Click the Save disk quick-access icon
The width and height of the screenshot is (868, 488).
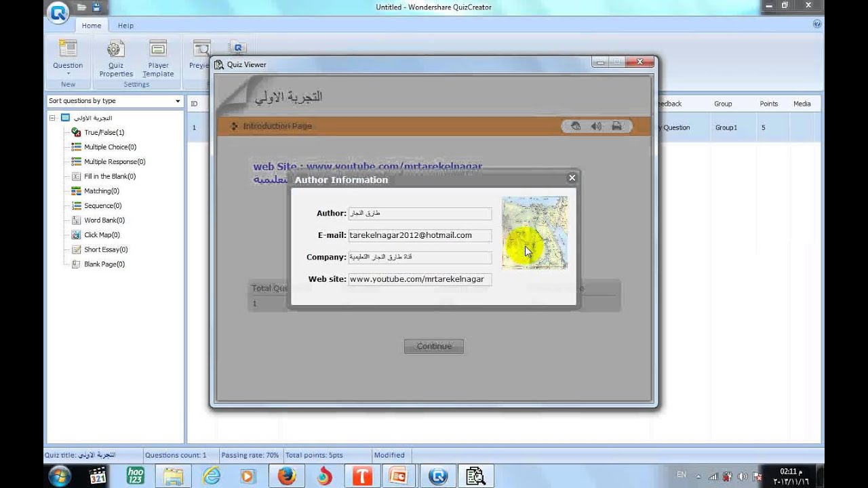pyautogui.click(x=96, y=7)
